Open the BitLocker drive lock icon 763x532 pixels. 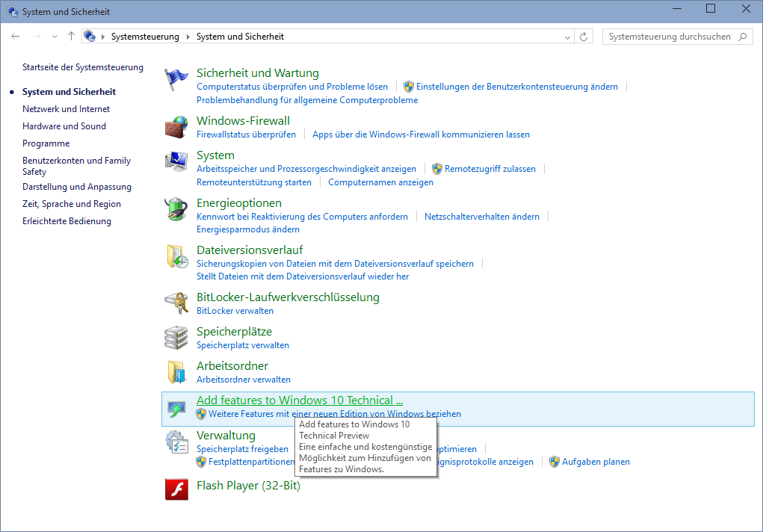[176, 303]
